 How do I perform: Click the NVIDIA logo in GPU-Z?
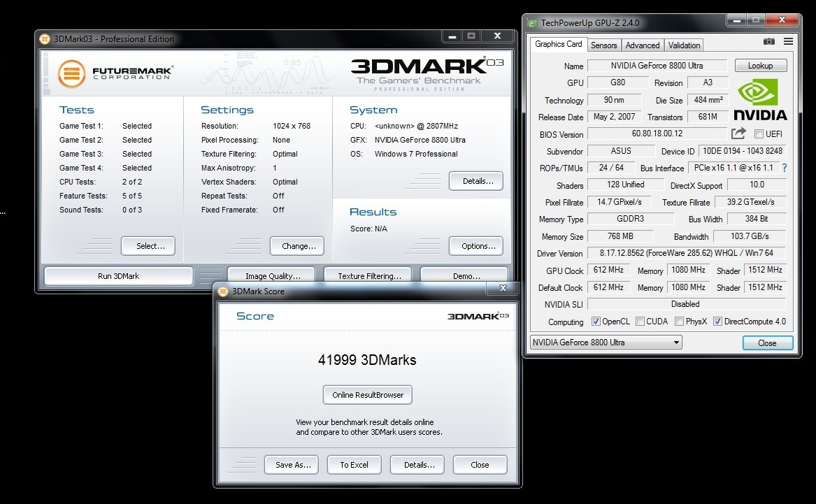(x=760, y=101)
